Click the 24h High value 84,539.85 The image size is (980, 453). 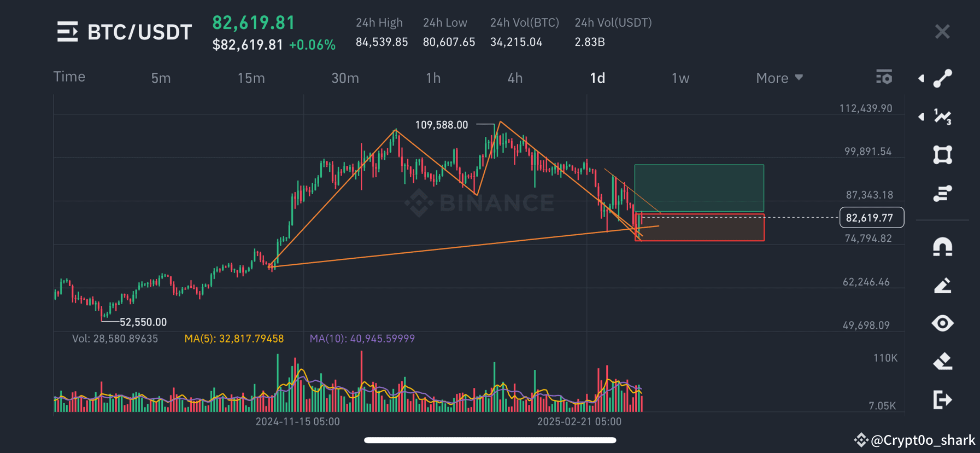(382, 42)
